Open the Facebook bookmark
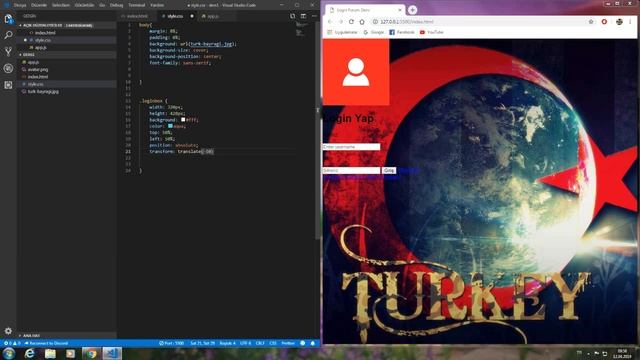The height and width of the screenshot is (360, 640). (x=402, y=32)
